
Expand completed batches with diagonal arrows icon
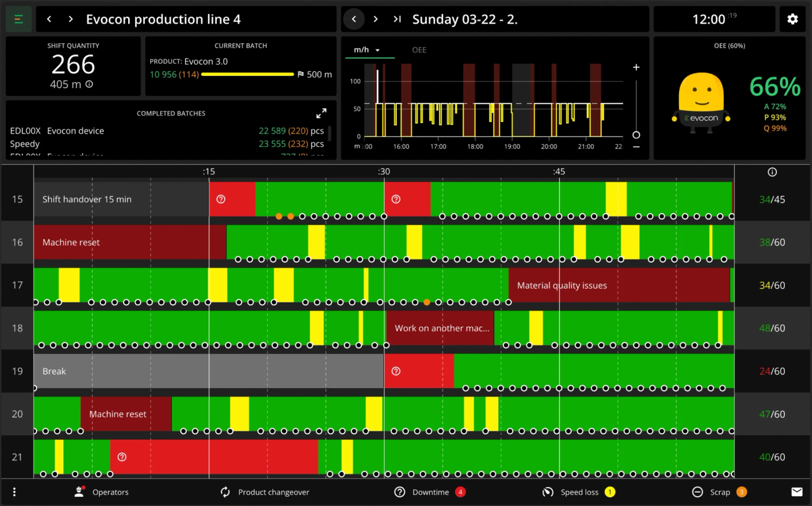(321, 113)
